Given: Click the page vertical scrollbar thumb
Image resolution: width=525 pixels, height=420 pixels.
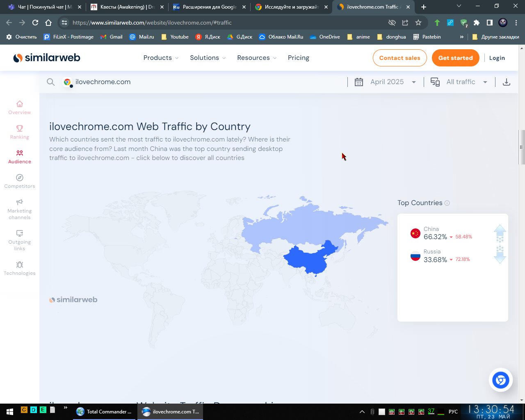Looking at the screenshot, I should 522,147.
